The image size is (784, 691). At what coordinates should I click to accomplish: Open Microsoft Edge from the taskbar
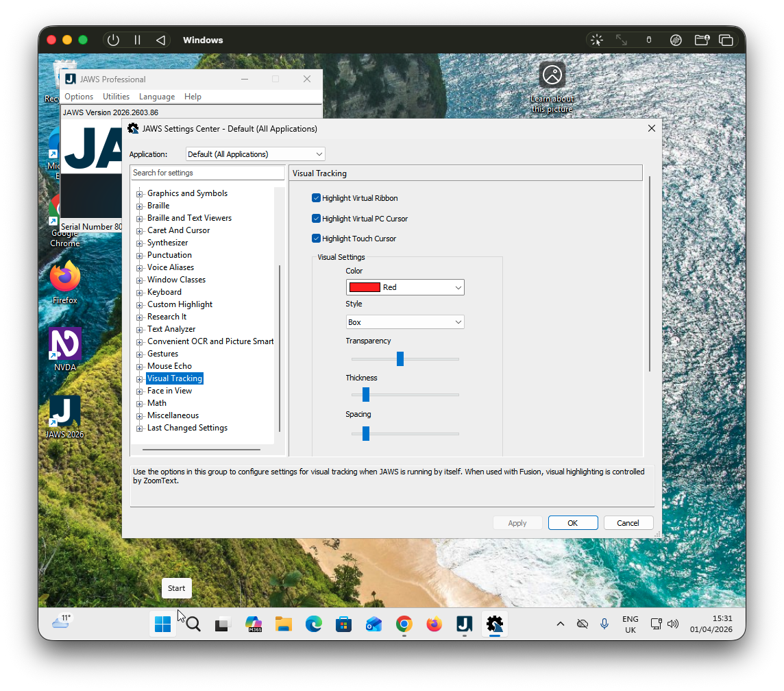point(313,625)
